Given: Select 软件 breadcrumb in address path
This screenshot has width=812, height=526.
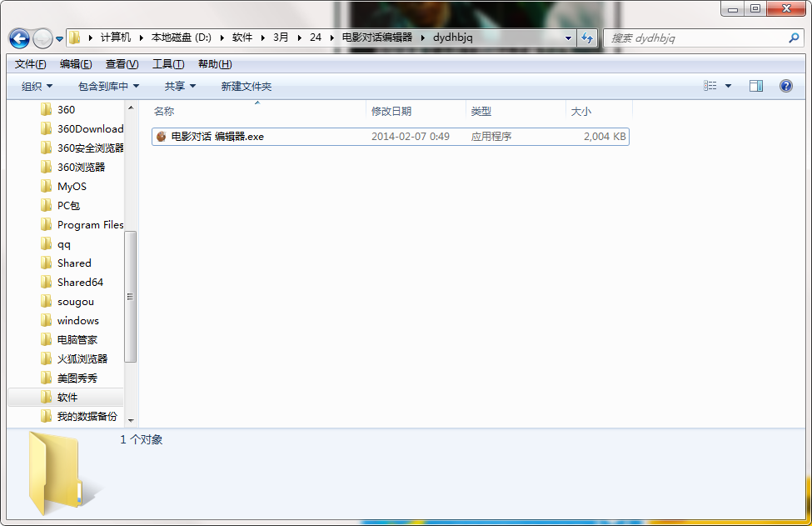Looking at the screenshot, I should 242,38.
